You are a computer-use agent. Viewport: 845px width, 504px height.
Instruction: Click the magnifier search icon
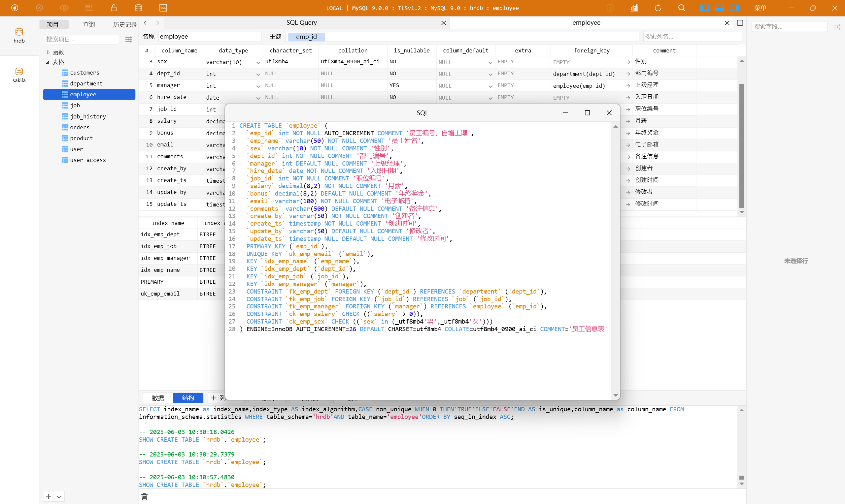point(682,8)
